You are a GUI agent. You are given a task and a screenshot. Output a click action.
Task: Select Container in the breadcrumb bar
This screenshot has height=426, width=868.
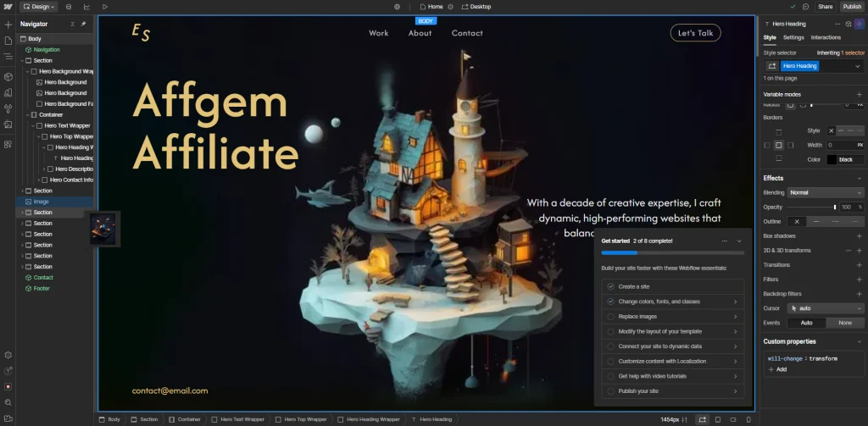pyautogui.click(x=184, y=419)
